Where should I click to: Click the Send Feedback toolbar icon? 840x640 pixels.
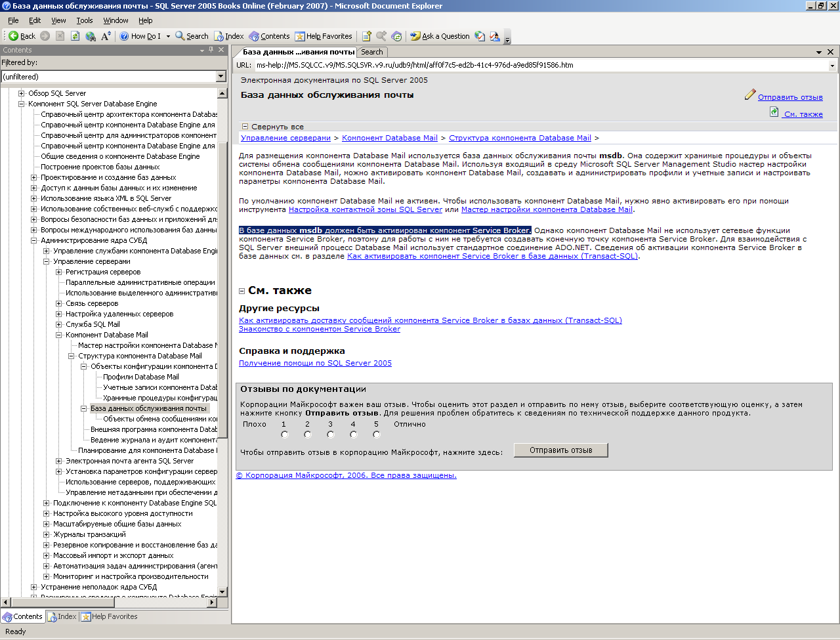click(495, 36)
